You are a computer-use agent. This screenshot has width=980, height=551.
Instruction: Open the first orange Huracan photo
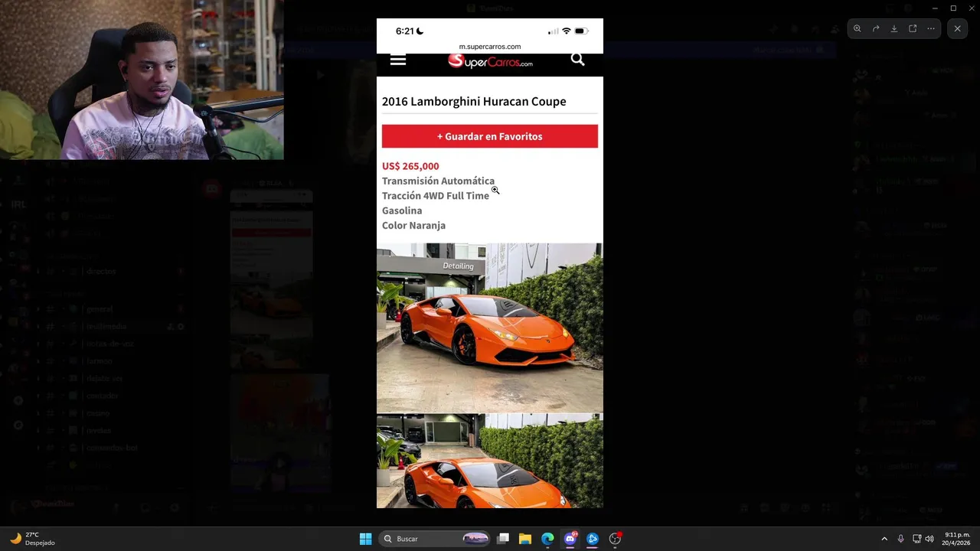coord(490,328)
